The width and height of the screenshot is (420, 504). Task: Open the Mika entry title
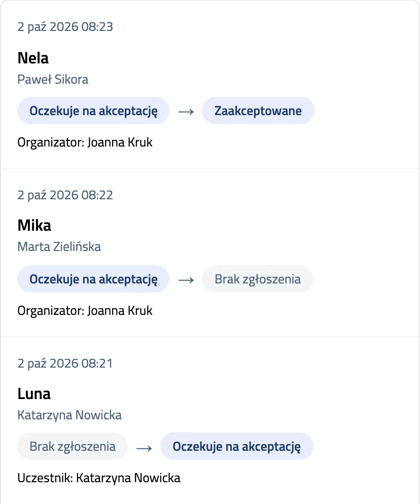34,225
